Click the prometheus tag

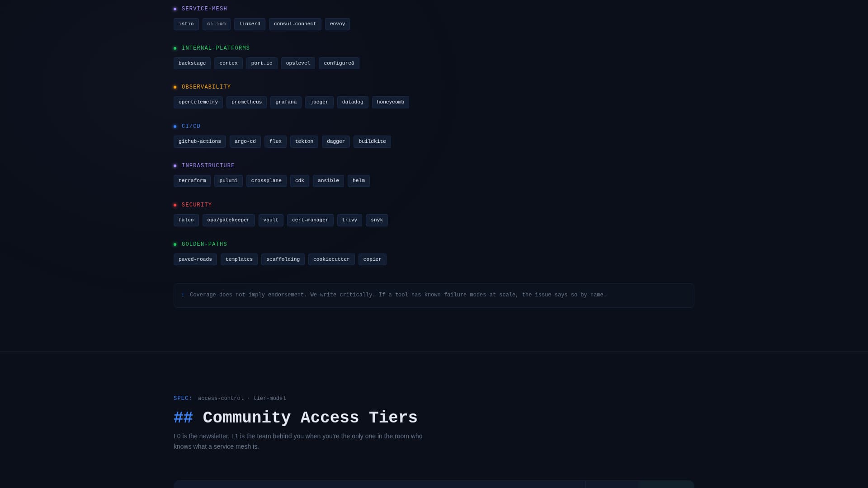pyautogui.click(x=246, y=102)
